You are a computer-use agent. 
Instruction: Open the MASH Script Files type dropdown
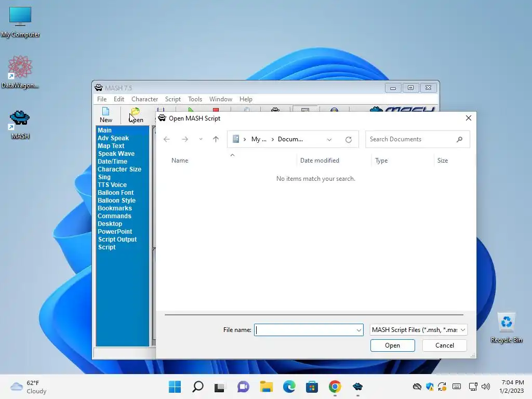[418, 330]
